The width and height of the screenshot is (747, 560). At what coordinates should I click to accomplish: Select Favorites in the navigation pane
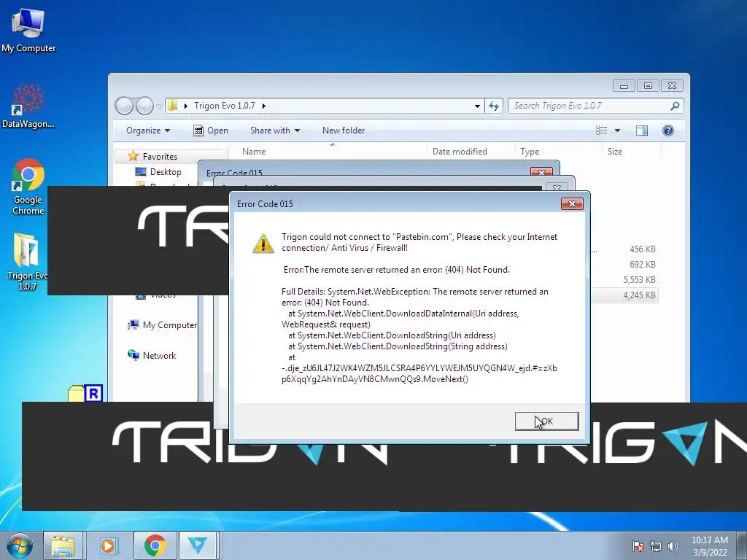coord(160,156)
